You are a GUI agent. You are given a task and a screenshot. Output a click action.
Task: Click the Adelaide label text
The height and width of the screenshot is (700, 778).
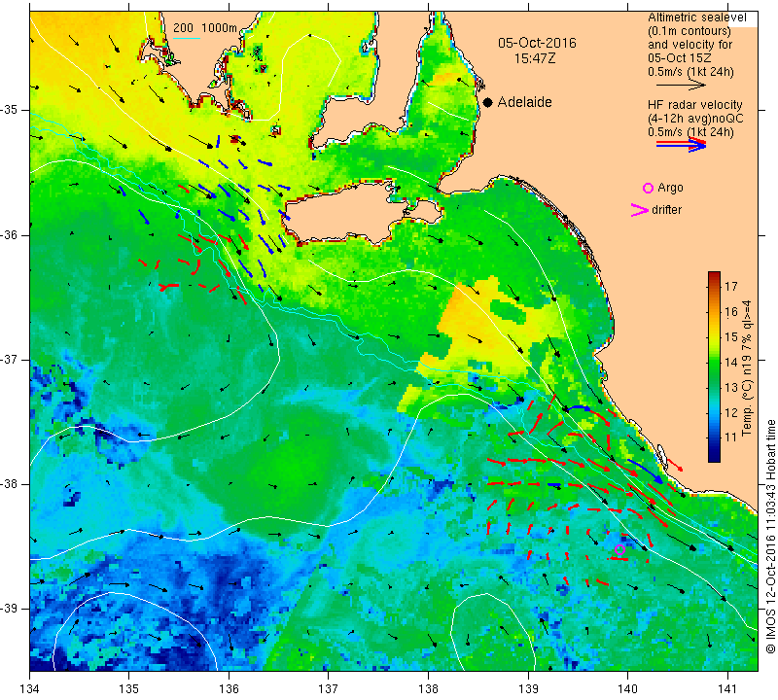[x=524, y=102]
